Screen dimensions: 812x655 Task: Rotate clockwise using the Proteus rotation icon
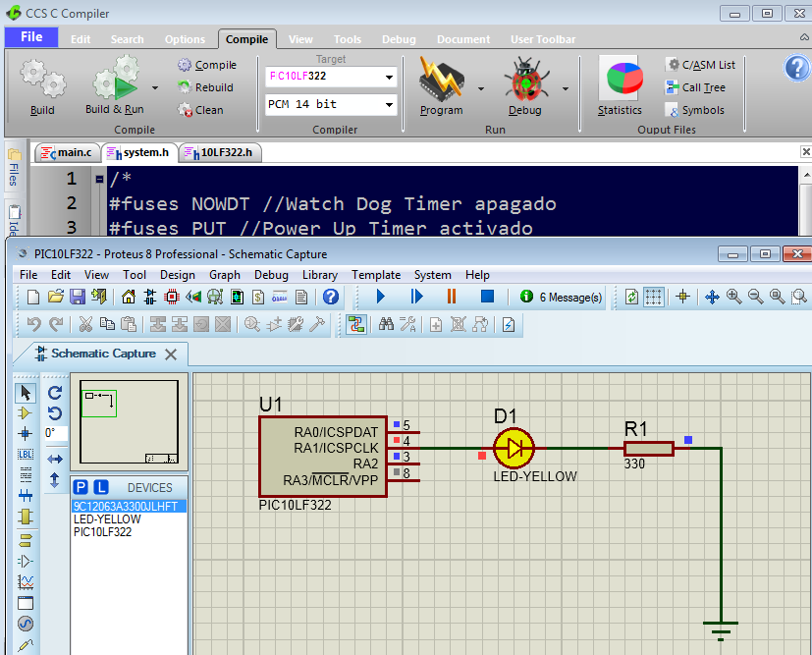pos(54,393)
